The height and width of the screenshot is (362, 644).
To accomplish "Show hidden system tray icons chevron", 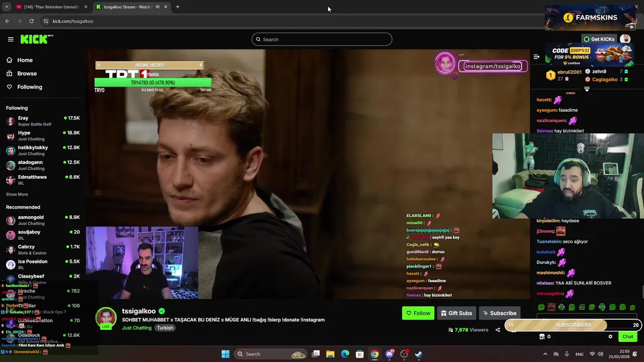I will pyautogui.click(x=545, y=354).
